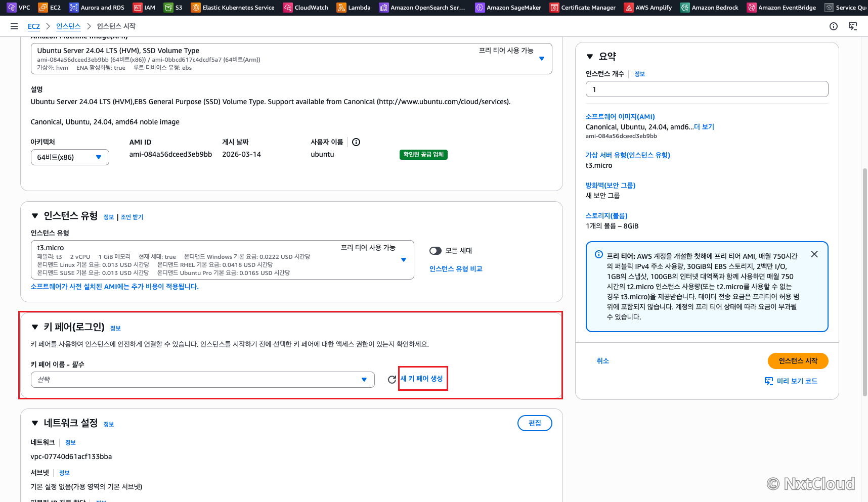
Task: Click the VPC ID vpc-07740d61acf133bba
Action: (71, 457)
